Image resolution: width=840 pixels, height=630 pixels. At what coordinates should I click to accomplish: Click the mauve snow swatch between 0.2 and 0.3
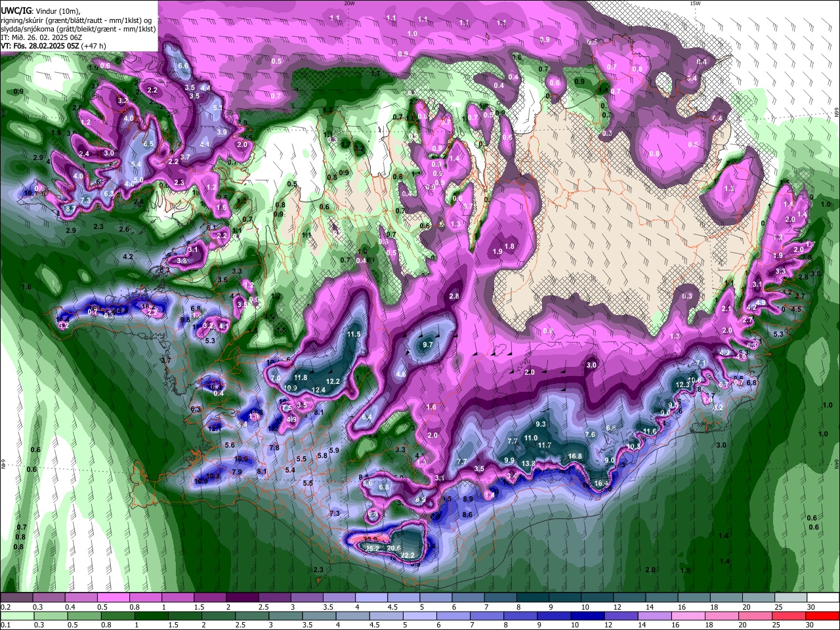click(x=16, y=598)
